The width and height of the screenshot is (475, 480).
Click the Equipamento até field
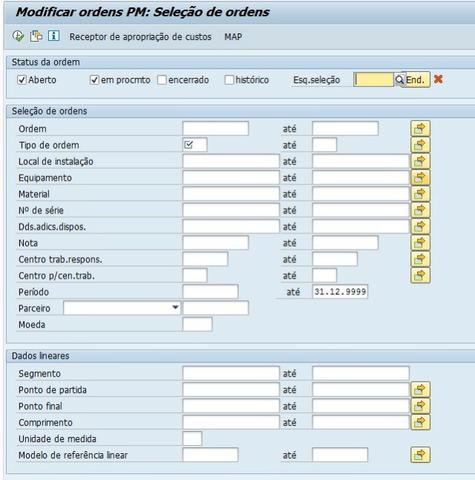point(361,178)
